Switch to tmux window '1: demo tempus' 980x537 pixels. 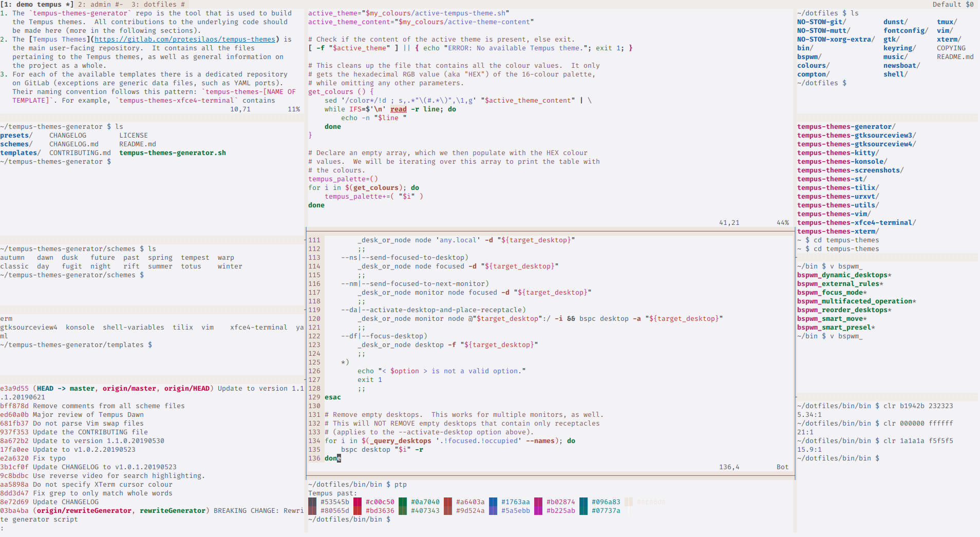tap(37, 4)
